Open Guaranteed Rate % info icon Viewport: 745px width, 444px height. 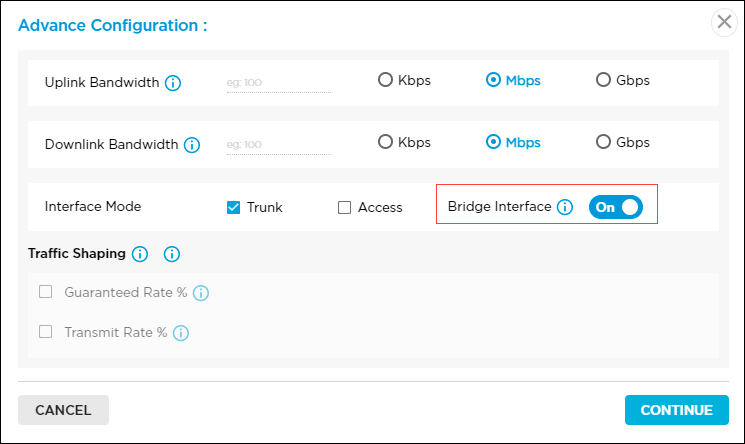click(201, 293)
